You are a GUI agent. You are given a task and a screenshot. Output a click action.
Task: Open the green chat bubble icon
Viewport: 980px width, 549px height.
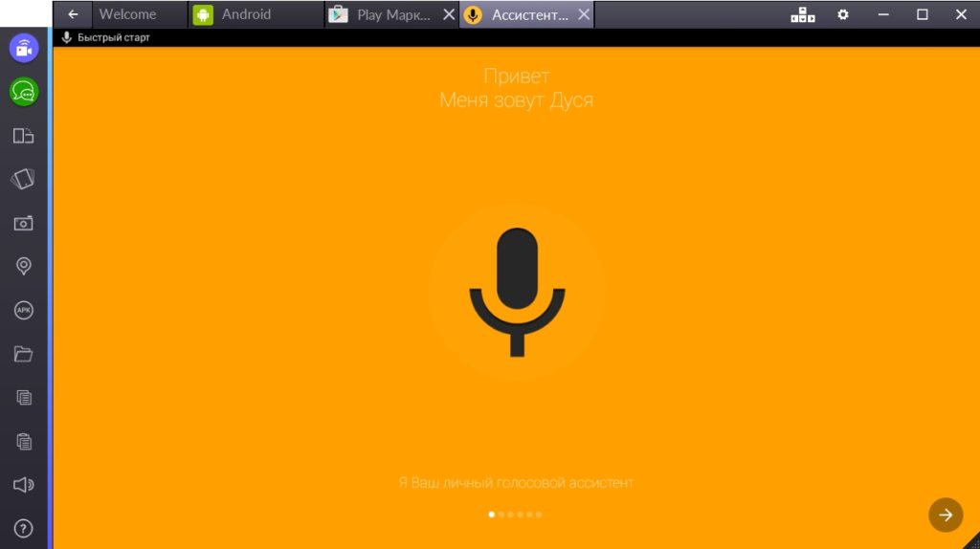tap(24, 92)
